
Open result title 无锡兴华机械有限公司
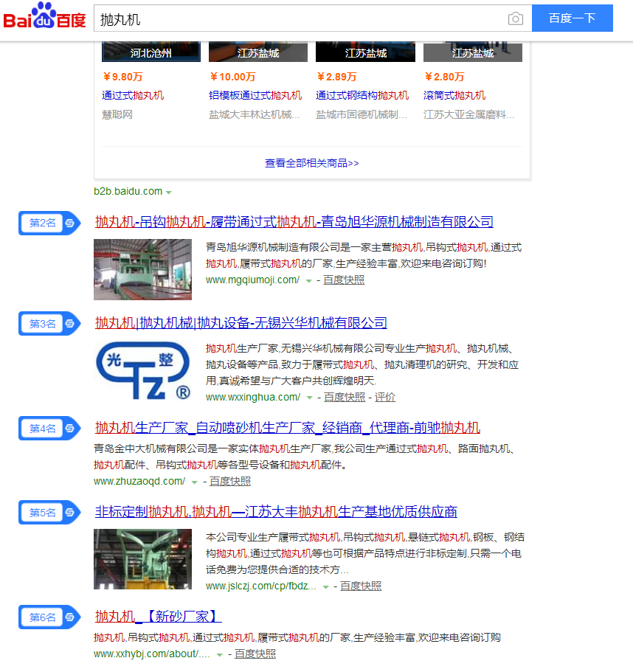[241, 322]
